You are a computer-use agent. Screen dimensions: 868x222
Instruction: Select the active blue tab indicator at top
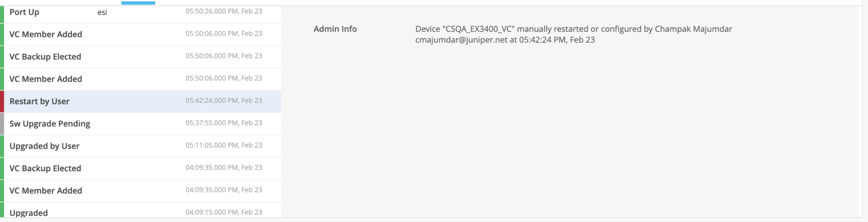point(138,3)
